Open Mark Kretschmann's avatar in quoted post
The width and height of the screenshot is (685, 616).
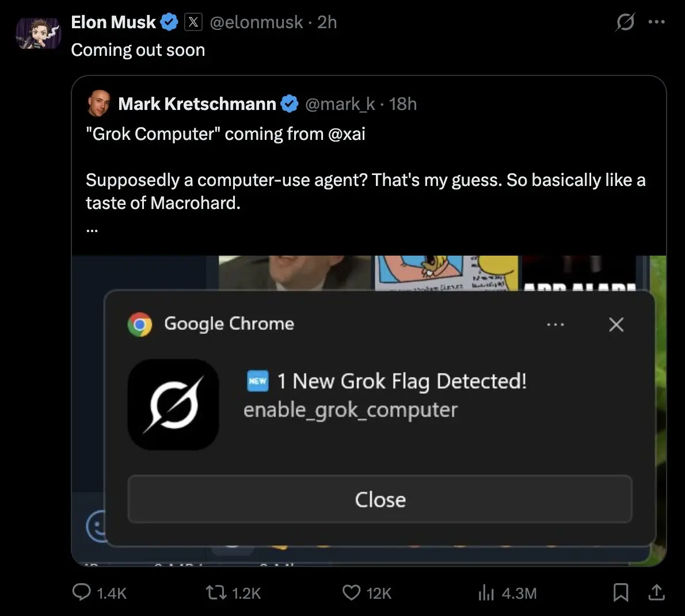pyautogui.click(x=99, y=104)
